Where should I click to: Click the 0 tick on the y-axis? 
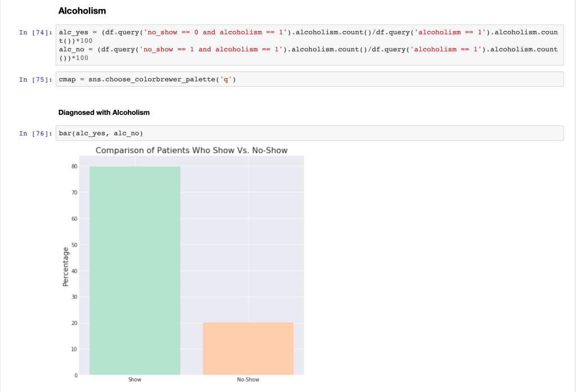tap(75, 375)
